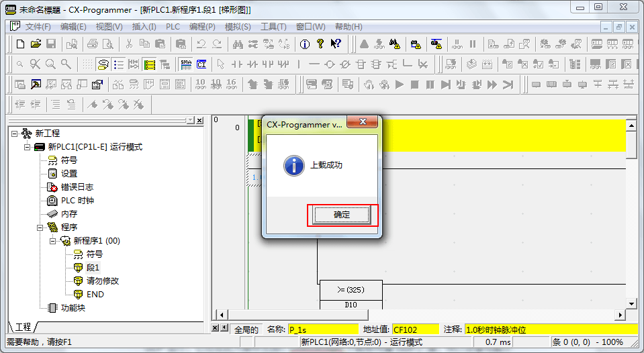
Task: Click the undo arrow icon
Action: coord(201,44)
